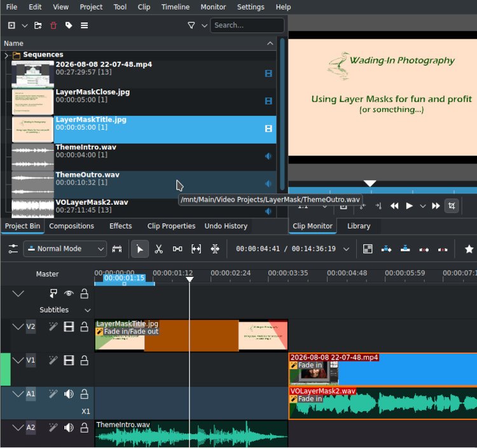Viewport: 477px width, 448px height.
Task: Switch to the Clip Properties tab
Action: coord(171,226)
